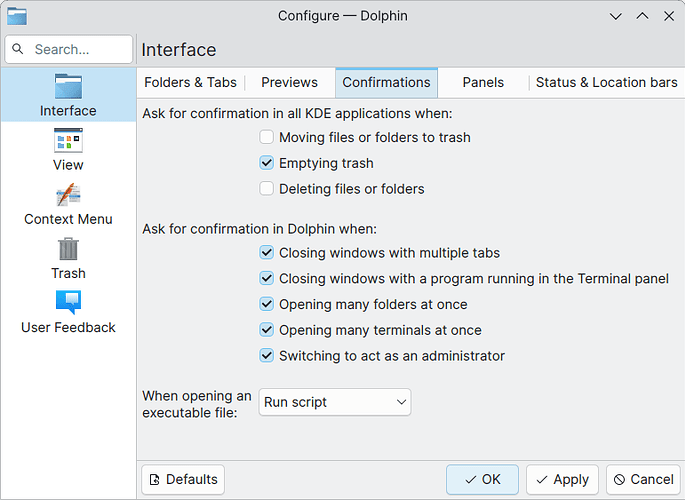This screenshot has height=500, width=685.
Task: Uncheck the Emptying trash confirmation
Action: click(x=266, y=163)
